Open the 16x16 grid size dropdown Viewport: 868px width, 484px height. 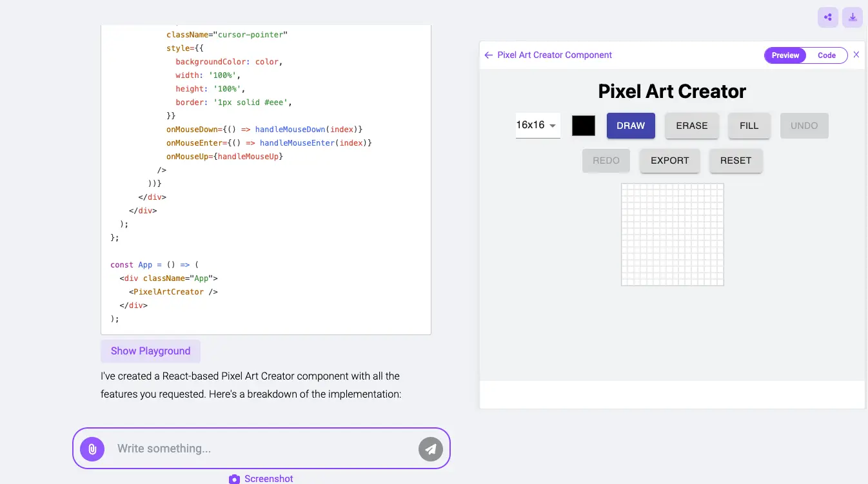[537, 126]
